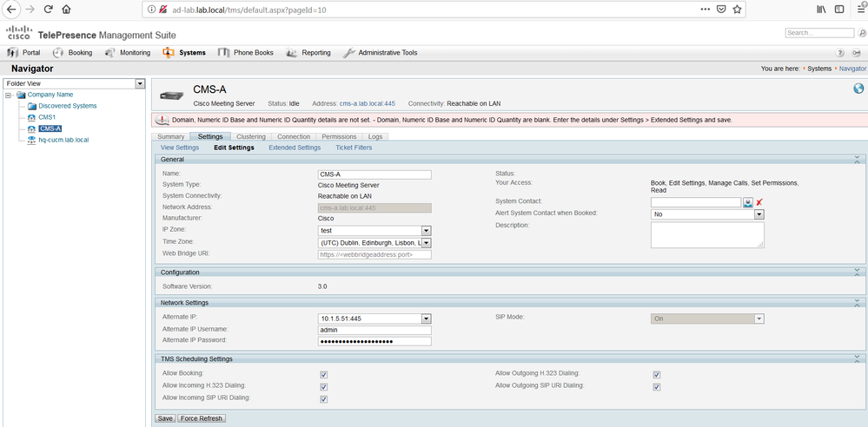The image size is (868, 427).
Task: Reload the page with the refresh icon
Action: [48, 10]
